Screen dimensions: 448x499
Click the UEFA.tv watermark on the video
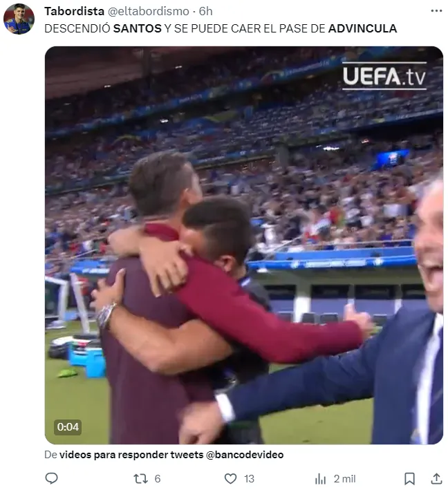tap(384, 76)
